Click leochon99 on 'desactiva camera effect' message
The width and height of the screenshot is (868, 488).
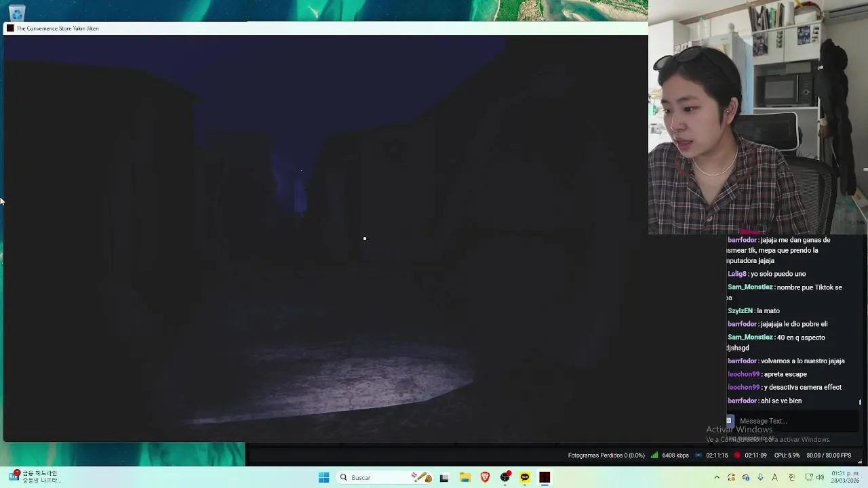click(x=743, y=387)
